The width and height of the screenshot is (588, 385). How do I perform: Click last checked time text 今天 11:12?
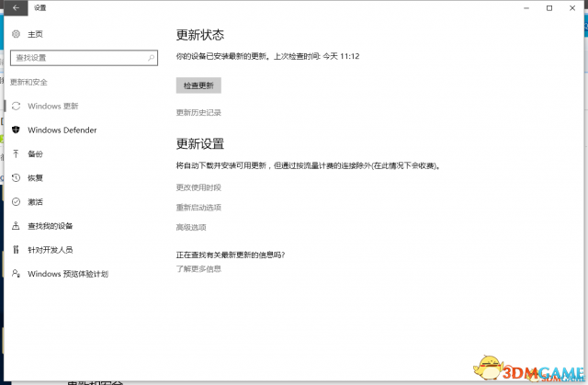click(x=341, y=56)
